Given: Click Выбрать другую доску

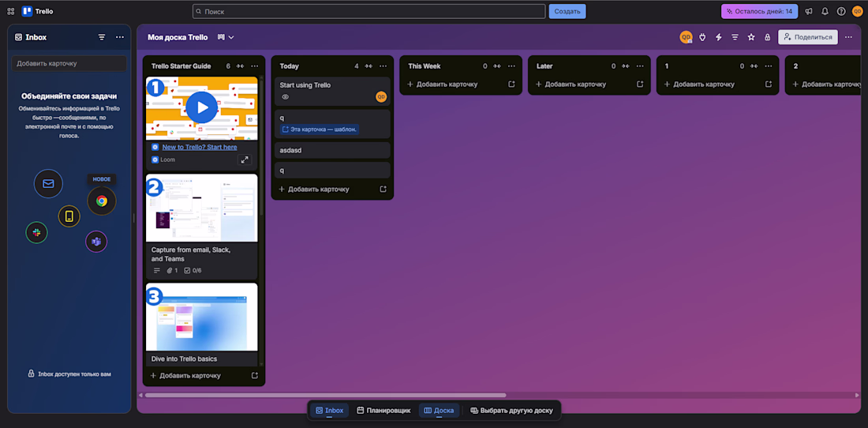Looking at the screenshot, I should pyautogui.click(x=511, y=411).
